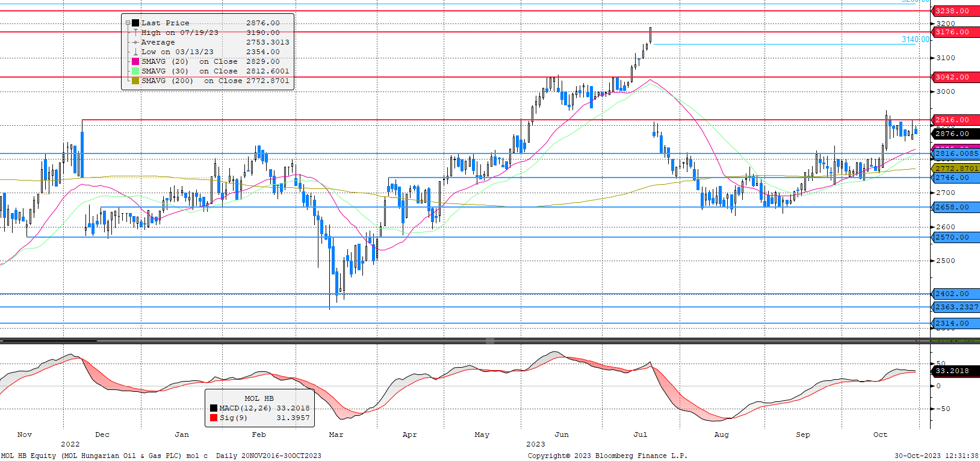The image size is (980, 461).
Task: Click the 3042.00 red price level tag
Action: click(955, 77)
